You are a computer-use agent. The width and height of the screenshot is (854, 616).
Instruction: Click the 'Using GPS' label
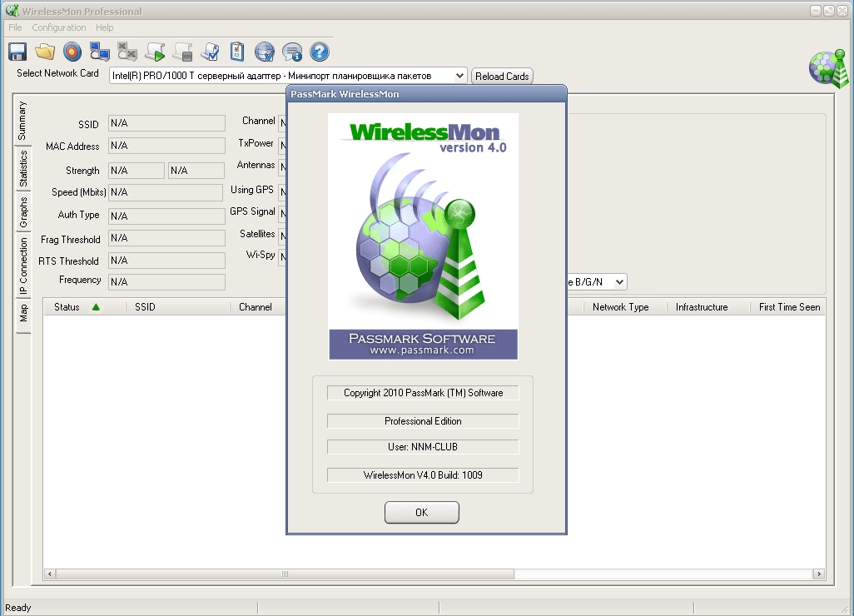click(x=251, y=190)
